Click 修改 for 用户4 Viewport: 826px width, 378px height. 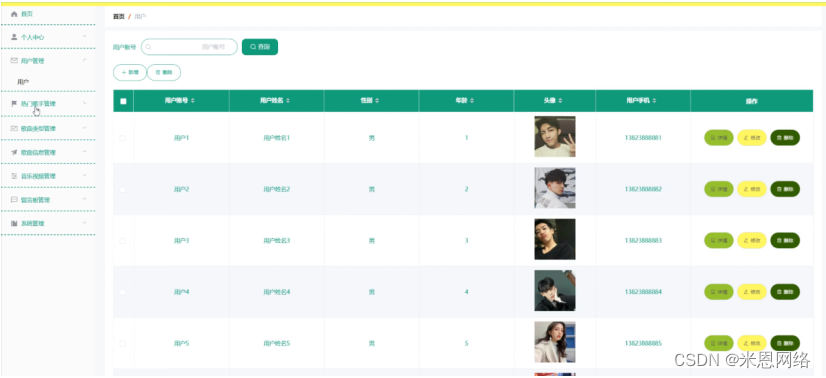click(x=752, y=292)
